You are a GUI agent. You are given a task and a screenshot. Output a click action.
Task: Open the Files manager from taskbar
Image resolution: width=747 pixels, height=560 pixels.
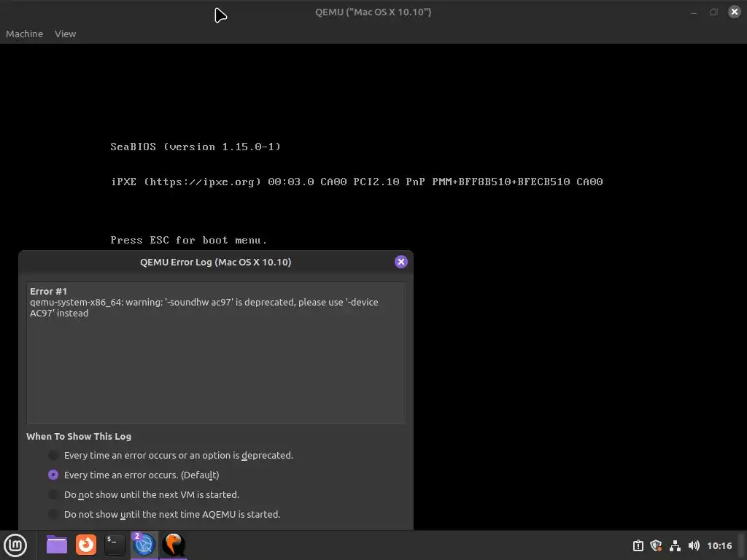[x=57, y=545]
